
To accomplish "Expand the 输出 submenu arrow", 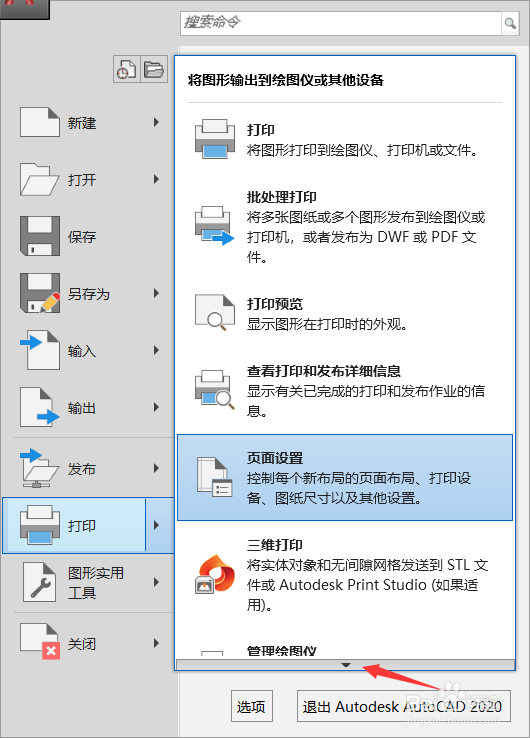I will [156, 407].
